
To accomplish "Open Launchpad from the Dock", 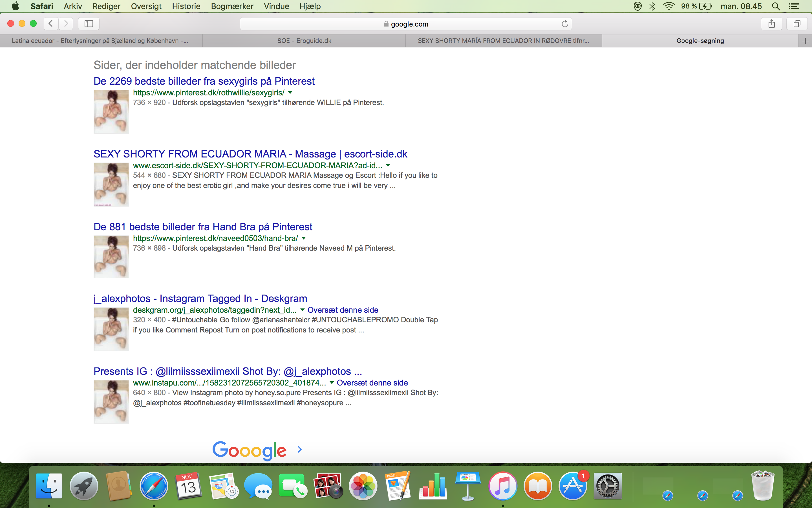I will (x=84, y=486).
